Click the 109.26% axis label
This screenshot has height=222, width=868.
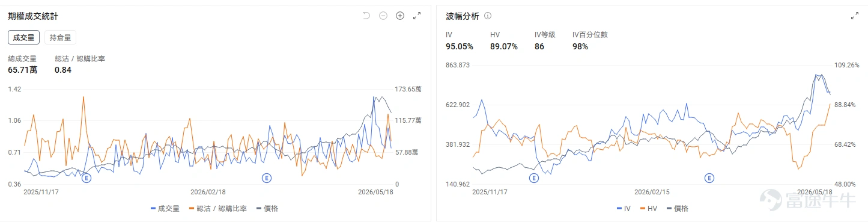[847, 65]
